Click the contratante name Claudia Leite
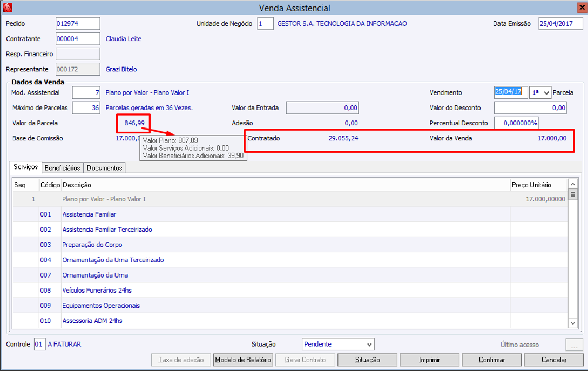The height and width of the screenshot is (371, 588). [123, 39]
